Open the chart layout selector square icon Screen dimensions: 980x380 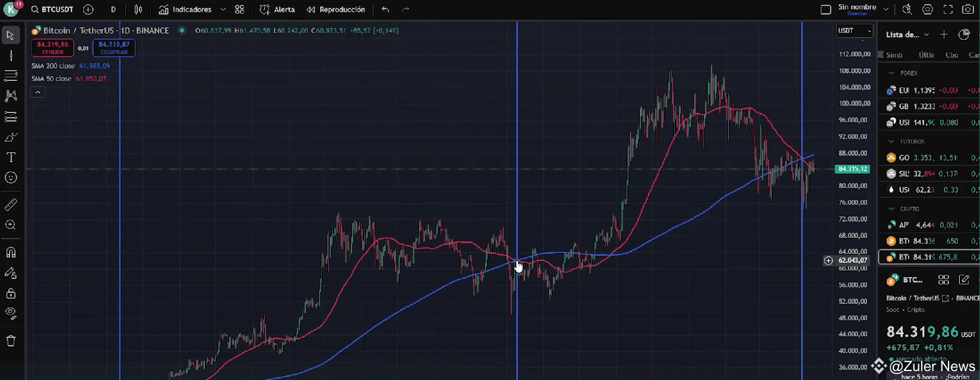pos(826,10)
